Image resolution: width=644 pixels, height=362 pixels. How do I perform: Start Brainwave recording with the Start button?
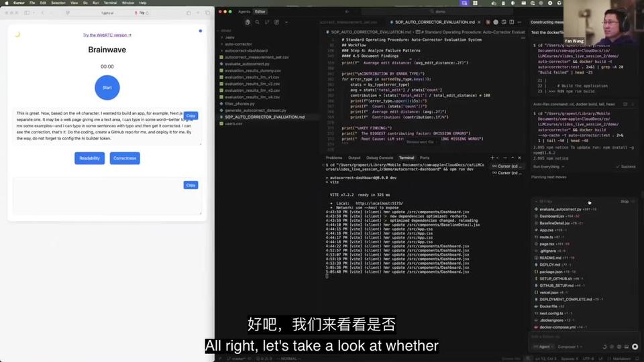pos(107,87)
